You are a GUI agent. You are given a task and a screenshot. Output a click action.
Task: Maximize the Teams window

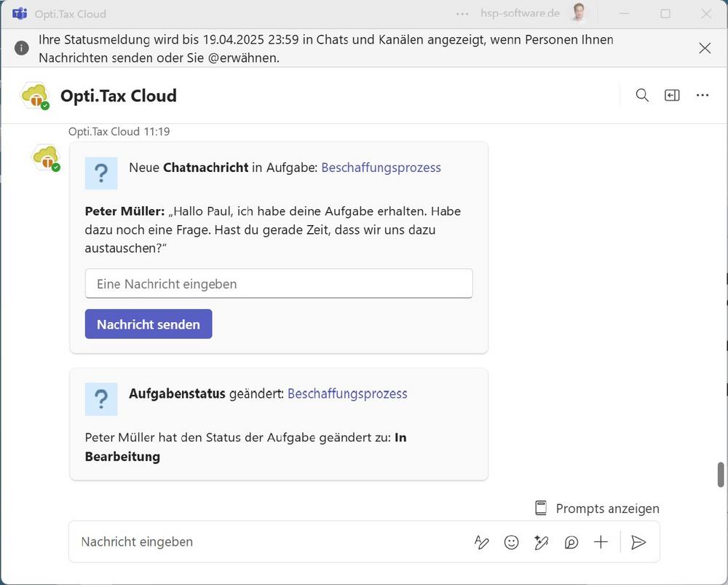coord(665,13)
